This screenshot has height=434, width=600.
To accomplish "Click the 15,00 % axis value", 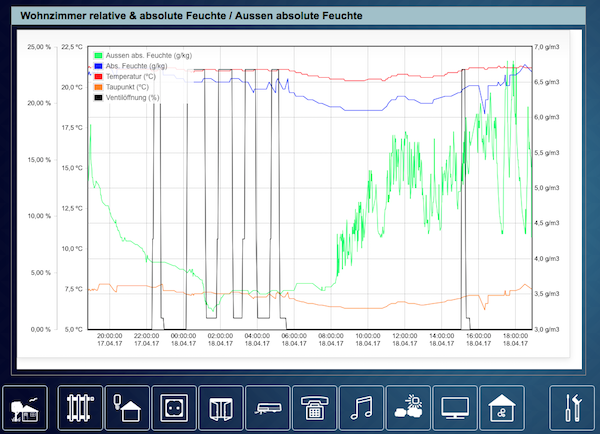I will 39,160.
